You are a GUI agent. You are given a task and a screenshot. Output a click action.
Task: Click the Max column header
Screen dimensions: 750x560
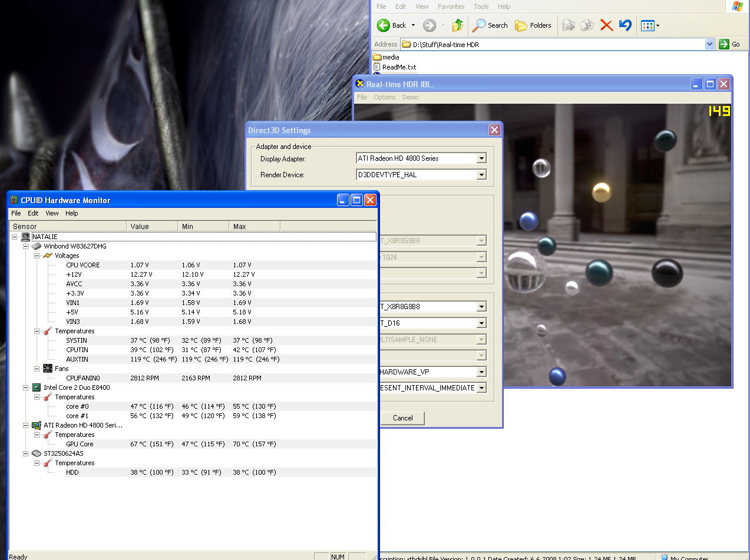(255, 226)
